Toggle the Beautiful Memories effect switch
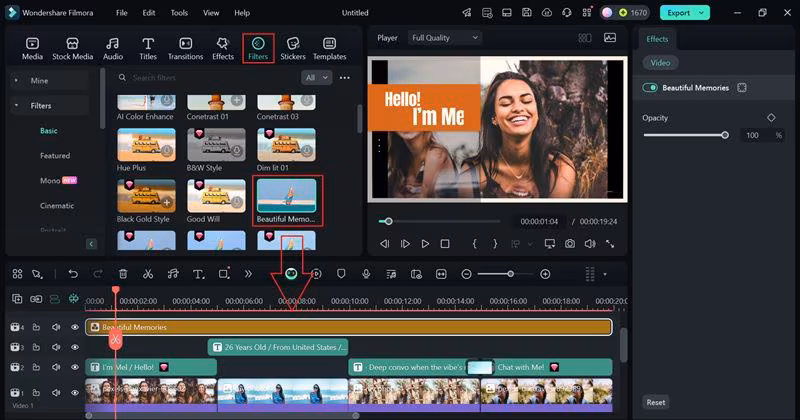The image size is (800, 420). tap(651, 88)
